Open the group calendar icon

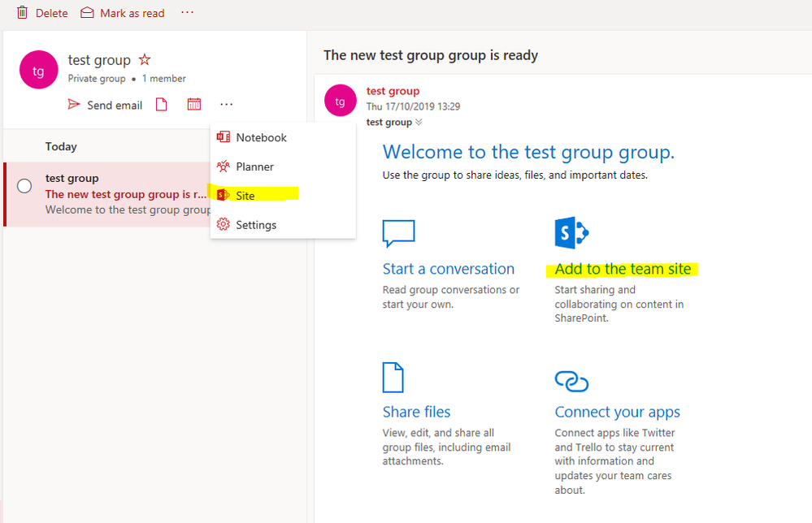[x=194, y=105]
